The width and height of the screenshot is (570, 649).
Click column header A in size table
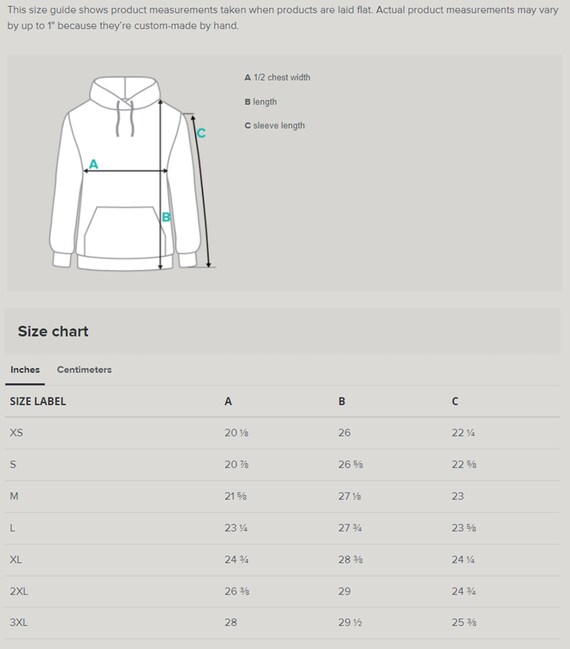[x=228, y=401]
